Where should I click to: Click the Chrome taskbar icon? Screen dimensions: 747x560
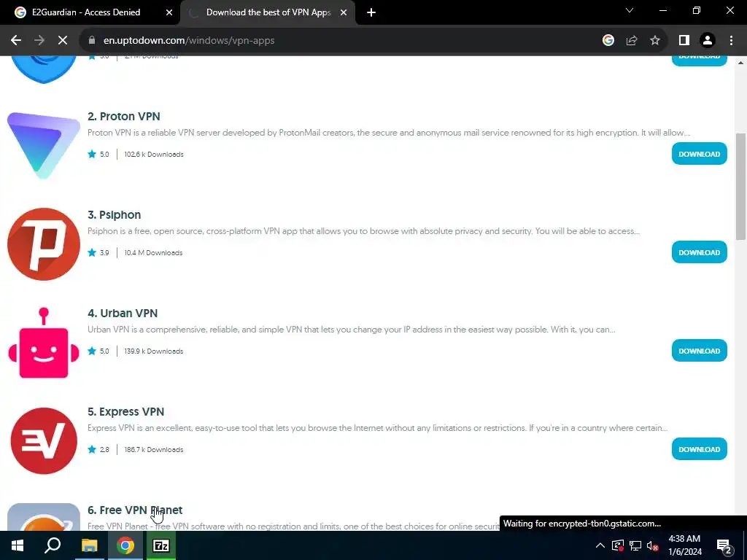tap(125, 545)
